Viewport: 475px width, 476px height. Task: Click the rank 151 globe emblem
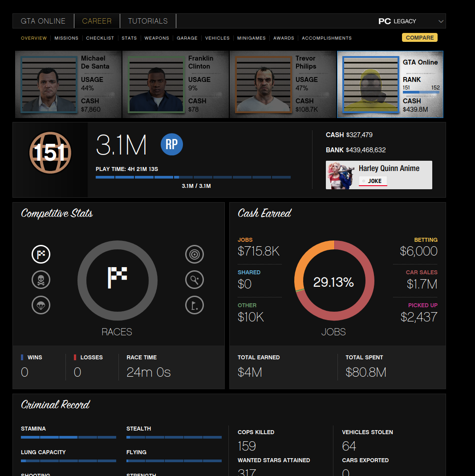(50, 153)
